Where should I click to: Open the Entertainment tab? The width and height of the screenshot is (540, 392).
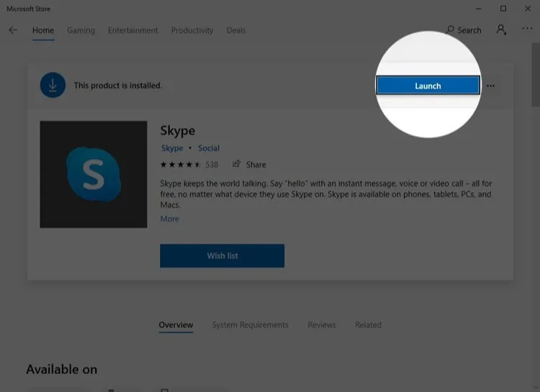pyautogui.click(x=133, y=31)
